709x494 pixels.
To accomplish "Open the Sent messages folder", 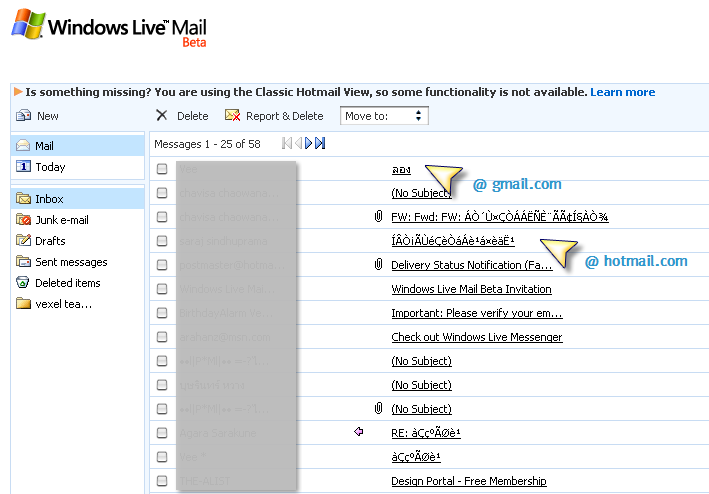I will coord(71,262).
